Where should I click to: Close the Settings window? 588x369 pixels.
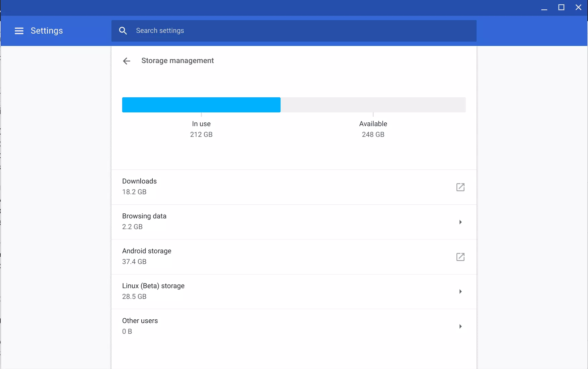[x=578, y=7]
